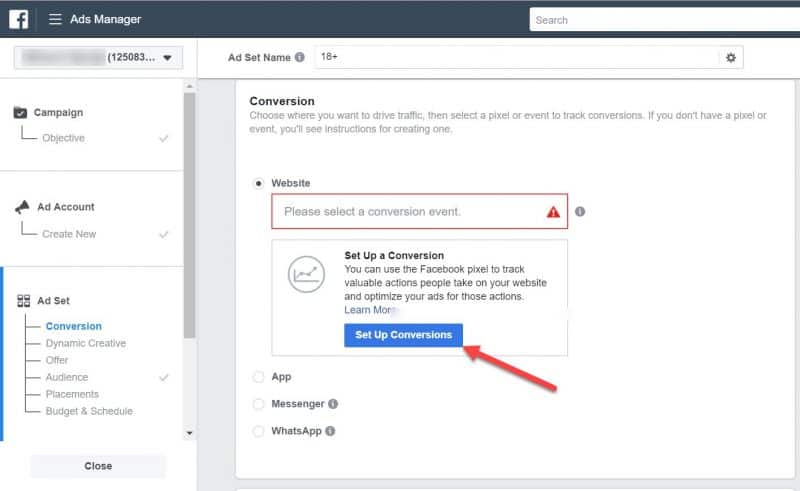
Task: Click the Ad Account megaphone icon
Action: [22, 207]
